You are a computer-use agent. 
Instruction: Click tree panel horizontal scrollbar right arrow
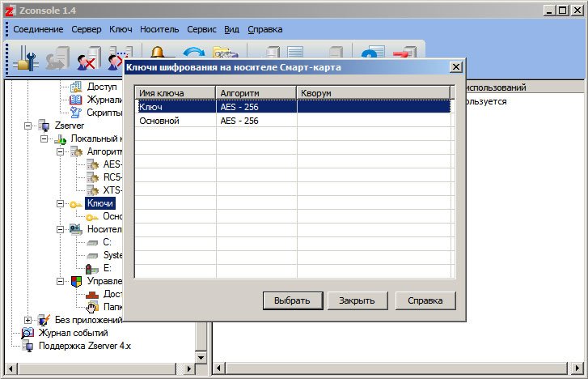pos(189,368)
